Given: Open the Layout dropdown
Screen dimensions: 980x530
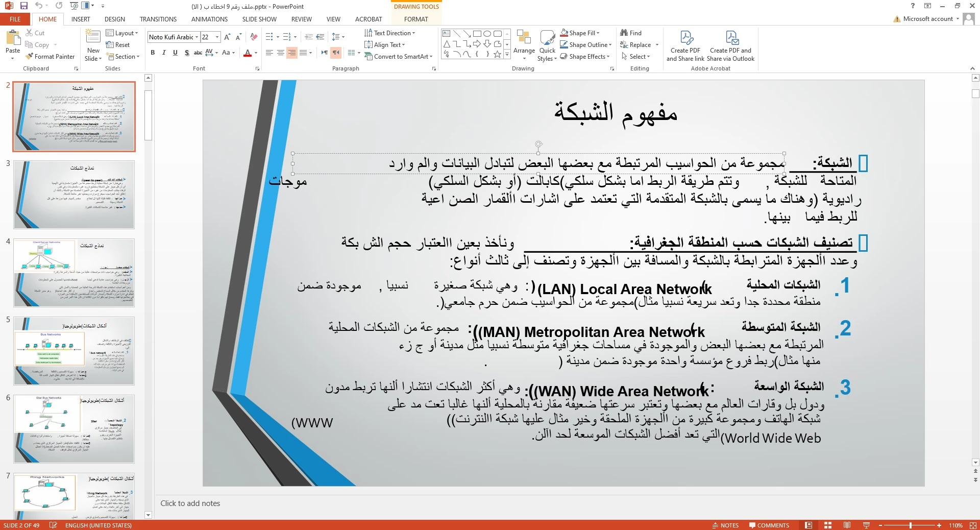Looking at the screenshot, I should point(122,33).
